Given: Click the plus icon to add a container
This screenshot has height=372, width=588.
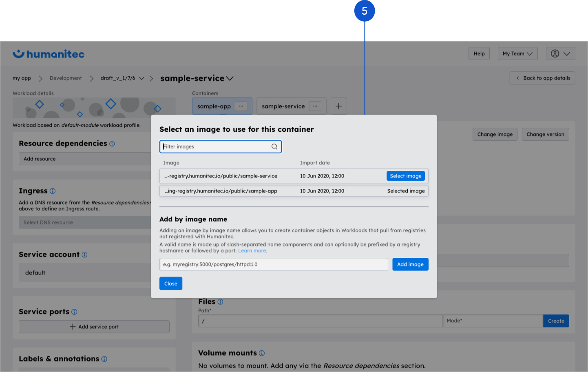Looking at the screenshot, I should click(x=338, y=106).
